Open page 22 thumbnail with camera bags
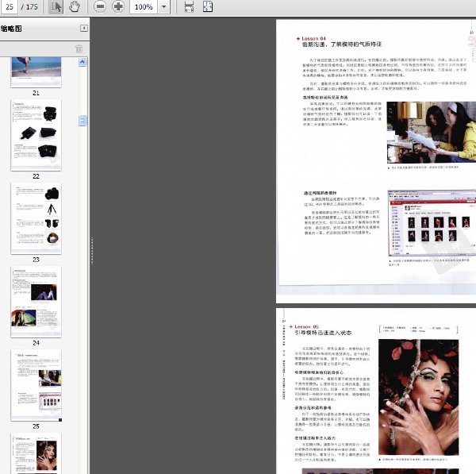Screen dimensions: 476x474 (36, 135)
